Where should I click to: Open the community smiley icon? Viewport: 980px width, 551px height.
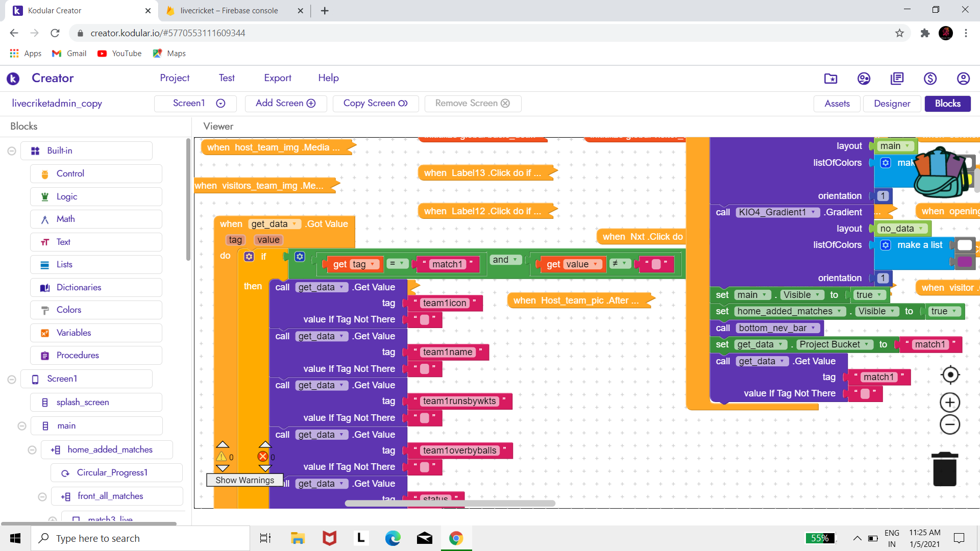click(864, 78)
